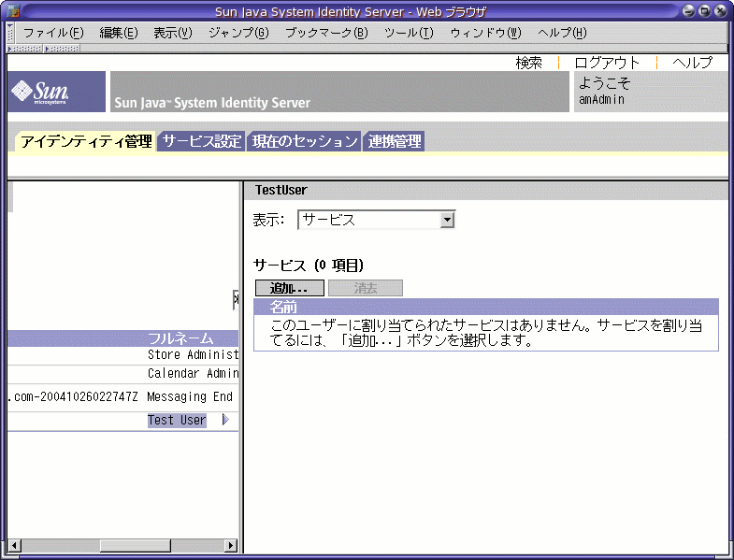Click the window menu icon in title bar

click(x=13, y=10)
